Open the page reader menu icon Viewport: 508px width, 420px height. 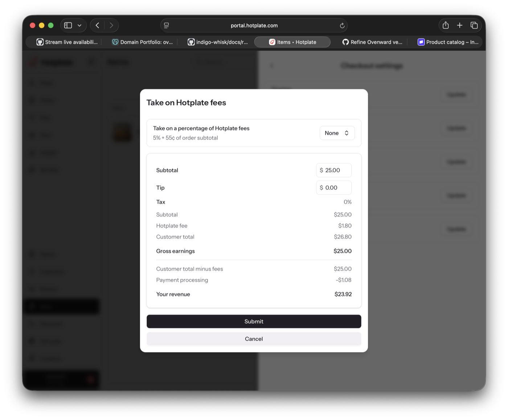tap(167, 25)
